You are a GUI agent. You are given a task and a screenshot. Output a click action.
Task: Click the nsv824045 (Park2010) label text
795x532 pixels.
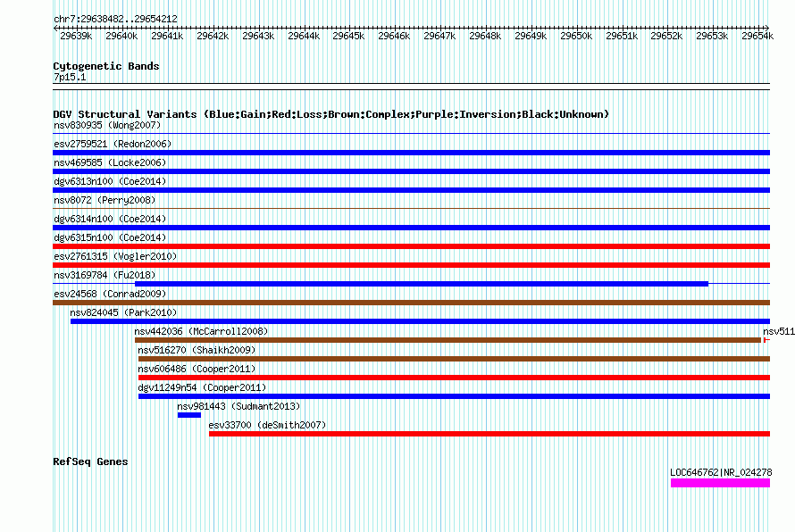coord(123,312)
